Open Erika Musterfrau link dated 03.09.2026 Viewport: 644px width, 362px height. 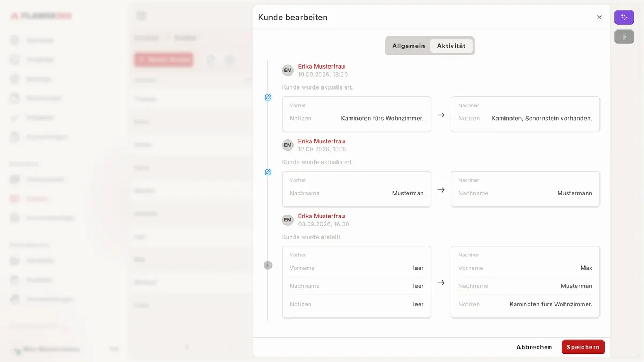pyautogui.click(x=321, y=216)
